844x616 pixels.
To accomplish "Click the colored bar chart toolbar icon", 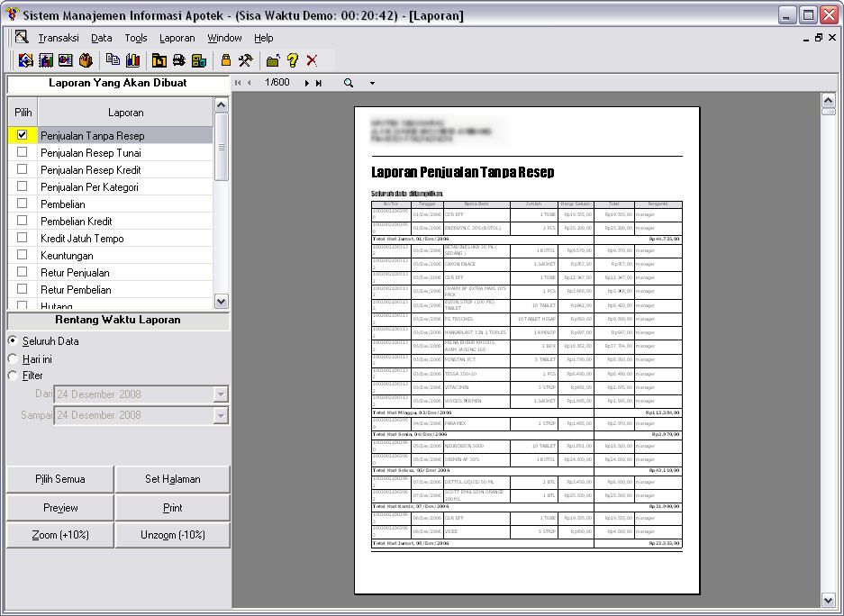I will tap(132, 60).
